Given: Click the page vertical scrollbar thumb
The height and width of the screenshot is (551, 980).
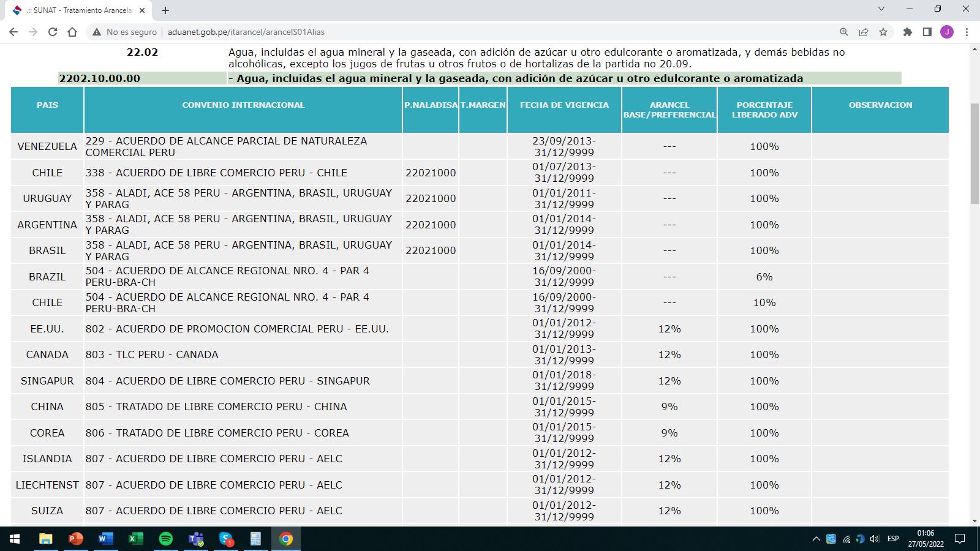Looking at the screenshot, I should point(974,153).
